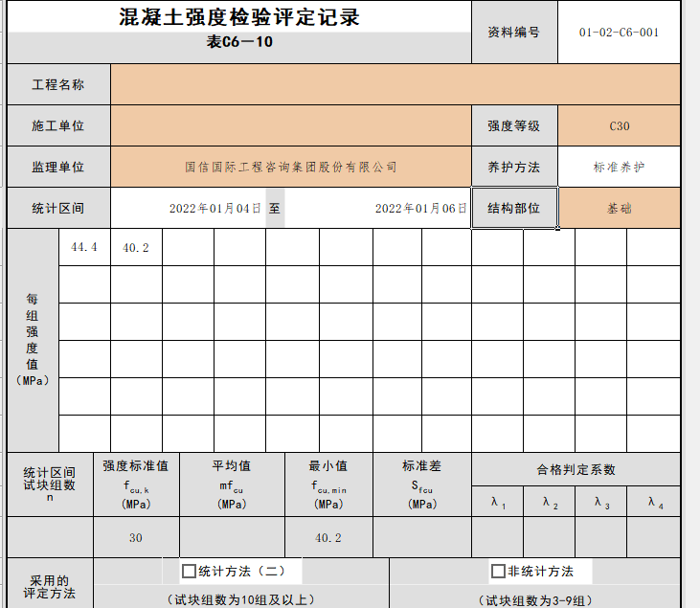Select the text 试块组数为10组及以上
700x608 pixels.
tap(241, 599)
